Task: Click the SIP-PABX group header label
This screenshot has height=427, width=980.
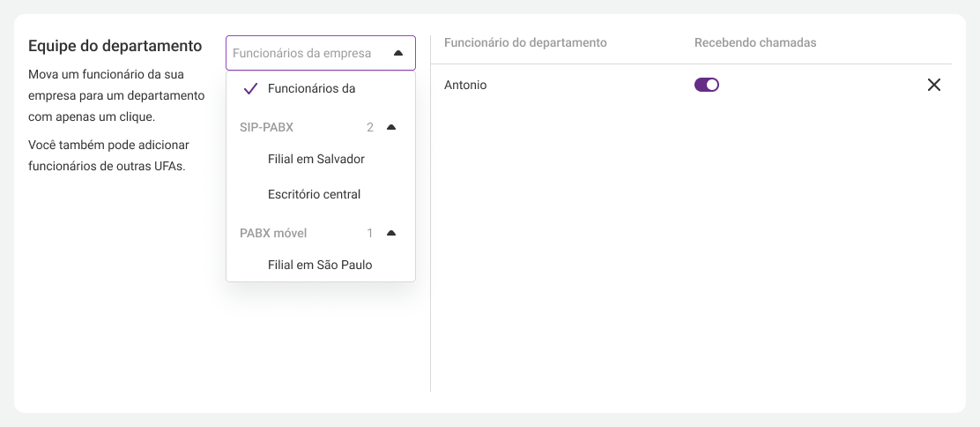Action: [x=266, y=128]
